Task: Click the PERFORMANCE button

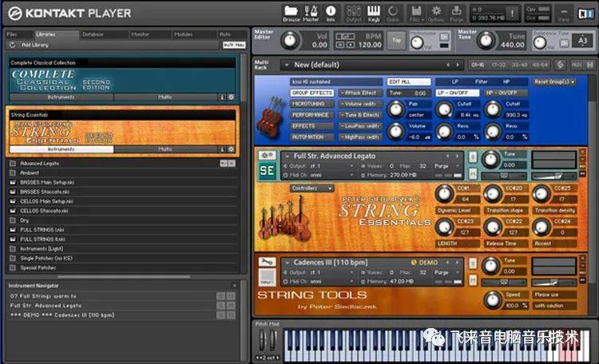Action: 312,115
